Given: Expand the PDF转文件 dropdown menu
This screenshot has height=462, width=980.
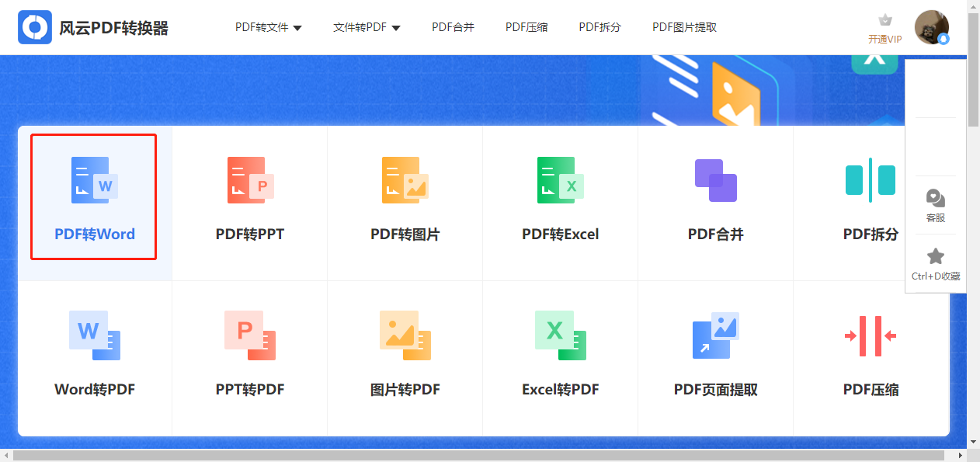Looking at the screenshot, I should 269,27.
